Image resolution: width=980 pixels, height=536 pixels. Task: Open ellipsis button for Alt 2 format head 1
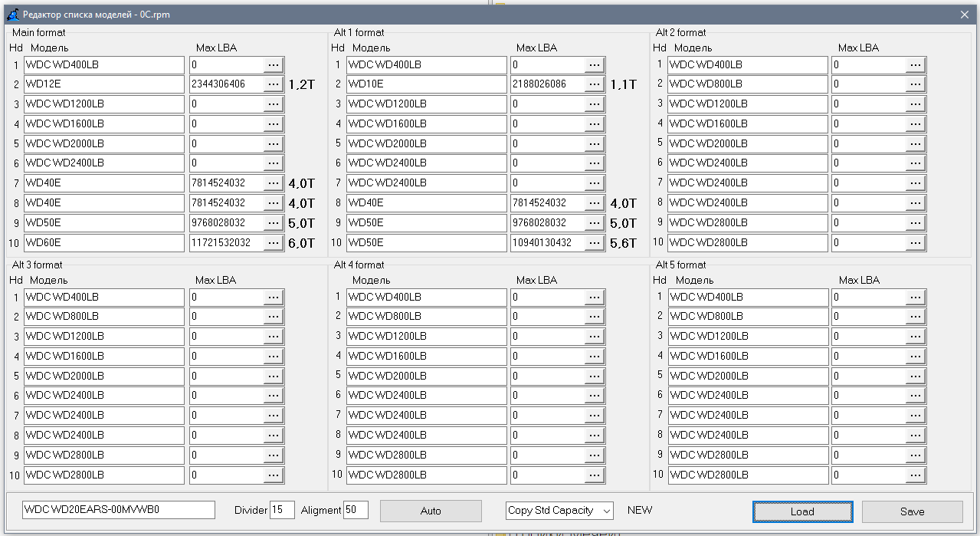(916, 64)
